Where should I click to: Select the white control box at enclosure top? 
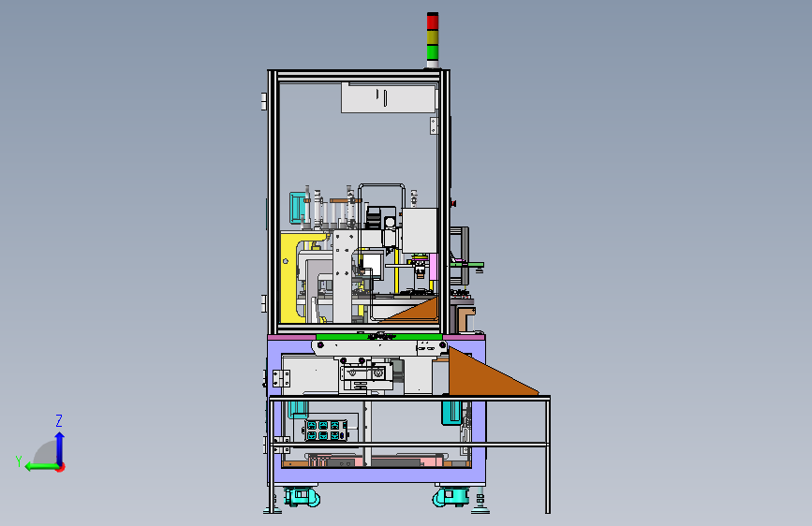pos(388,98)
